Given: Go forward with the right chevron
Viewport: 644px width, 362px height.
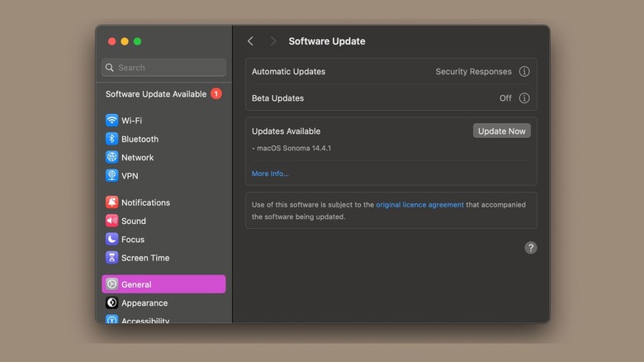Looking at the screenshot, I should pos(272,41).
